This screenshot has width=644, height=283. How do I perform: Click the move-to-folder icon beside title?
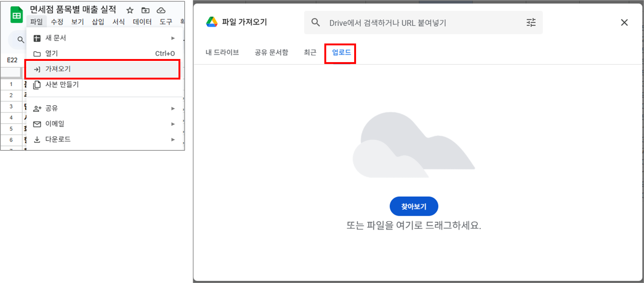145,11
